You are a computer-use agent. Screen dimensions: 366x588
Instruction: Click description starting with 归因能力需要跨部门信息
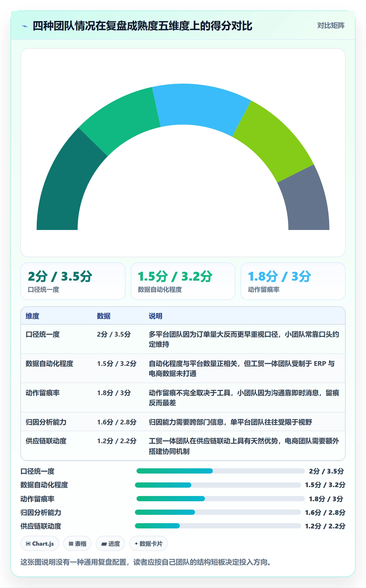pos(230,422)
